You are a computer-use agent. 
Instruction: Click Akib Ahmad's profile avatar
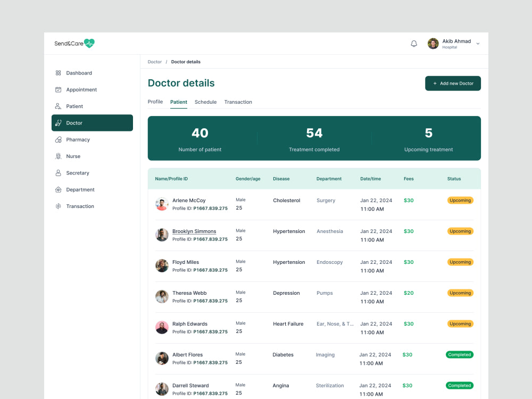coord(433,44)
